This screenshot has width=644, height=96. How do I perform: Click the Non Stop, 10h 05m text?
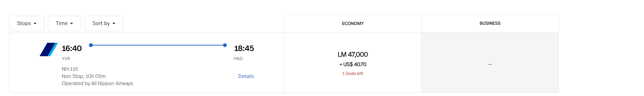84,76
